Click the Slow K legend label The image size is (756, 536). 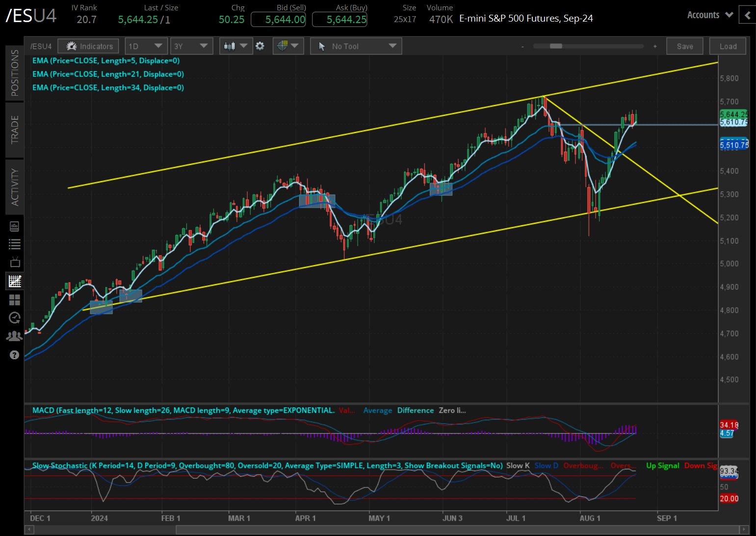(x=518, y=465)
